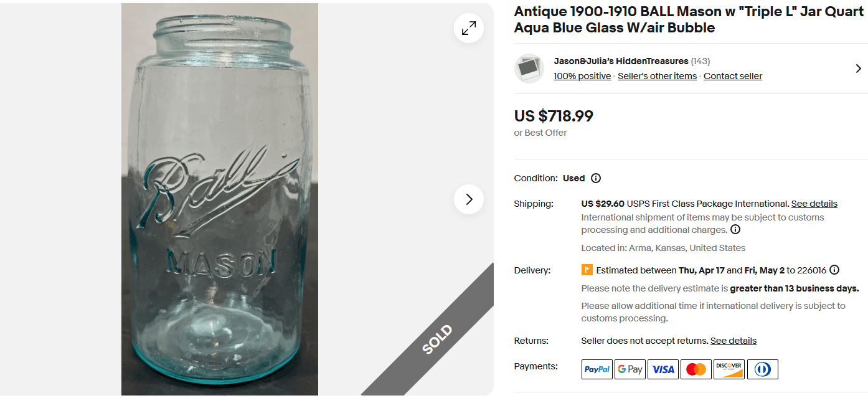
Task: Select the Google Pay payment icon
Action: click(x=630, y=369)
